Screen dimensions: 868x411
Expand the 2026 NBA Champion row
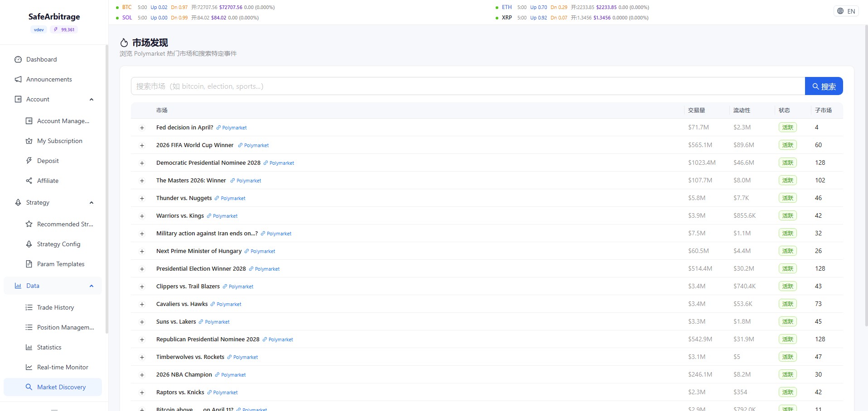point(142,375)
